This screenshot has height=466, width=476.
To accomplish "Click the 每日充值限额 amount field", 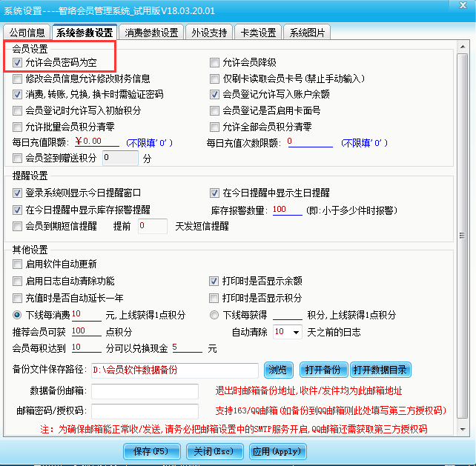I will coord(97,142).
